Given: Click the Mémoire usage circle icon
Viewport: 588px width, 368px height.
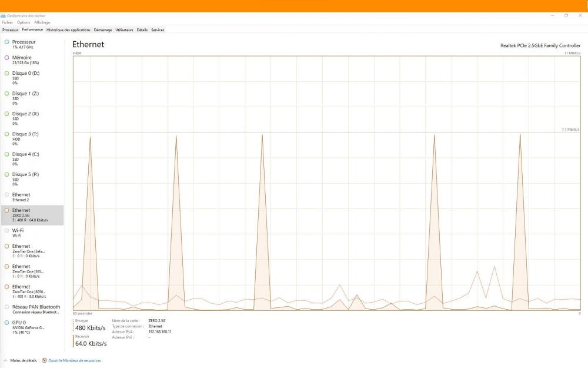Looking at the screenshot, I should (x=6, y=58).
